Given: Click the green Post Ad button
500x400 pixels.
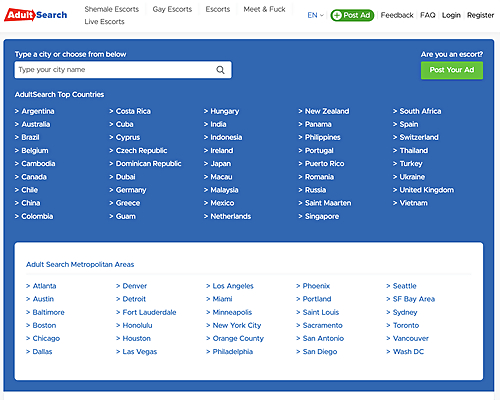Looking at the screenshot, I should coord(352,15).
